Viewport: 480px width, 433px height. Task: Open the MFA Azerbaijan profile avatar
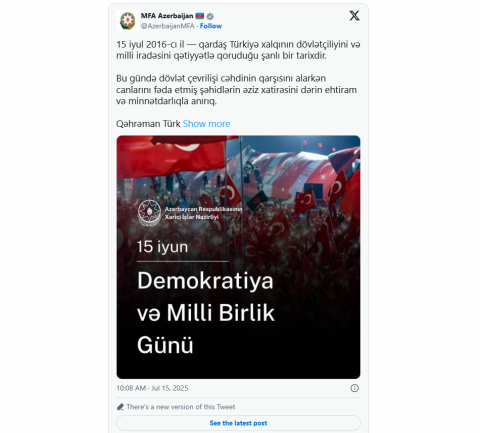(127, 21)
